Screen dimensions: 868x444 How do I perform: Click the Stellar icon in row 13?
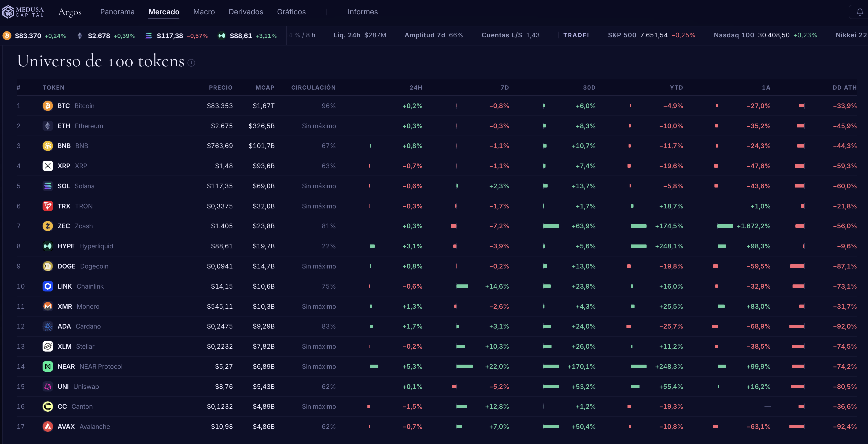[48, 346]
